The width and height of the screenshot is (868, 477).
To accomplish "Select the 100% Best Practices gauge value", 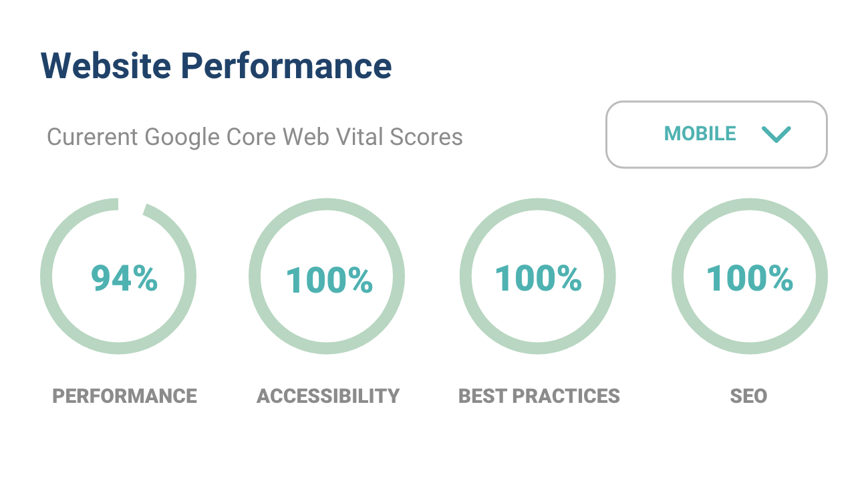I will (538, 276).
